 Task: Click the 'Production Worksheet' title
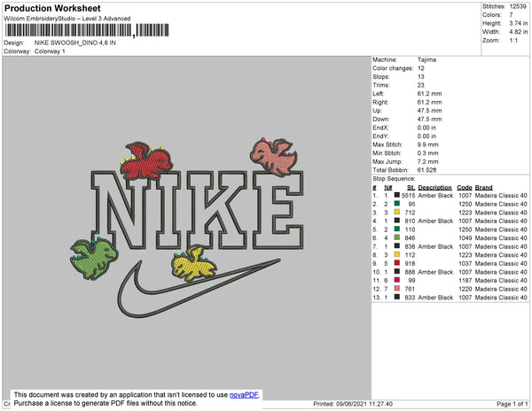point(52,9)
